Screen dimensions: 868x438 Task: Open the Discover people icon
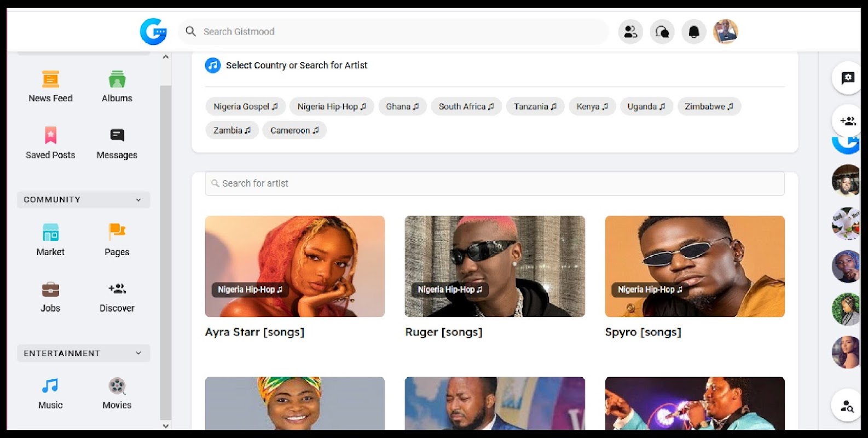pos(117,289)
